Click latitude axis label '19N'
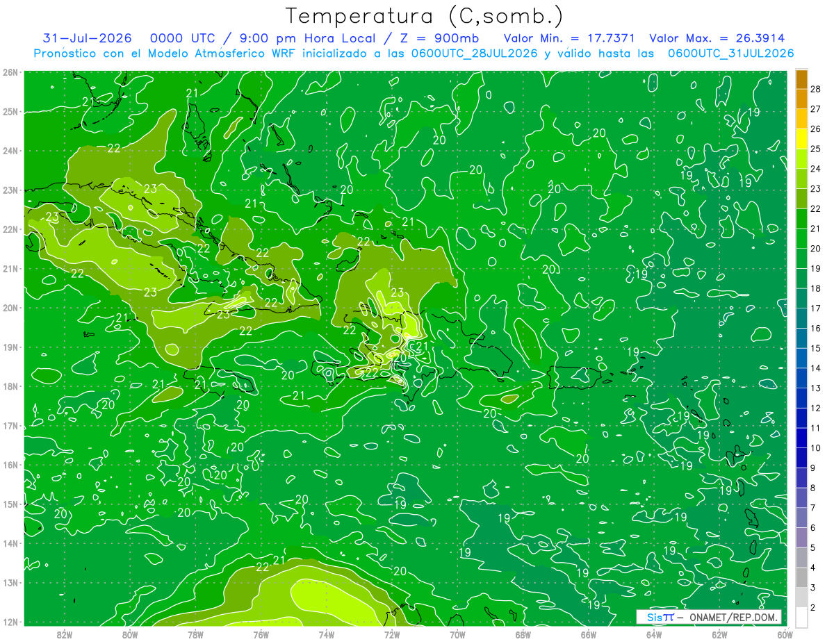The image size is (834, 644). tap(10, 347)
